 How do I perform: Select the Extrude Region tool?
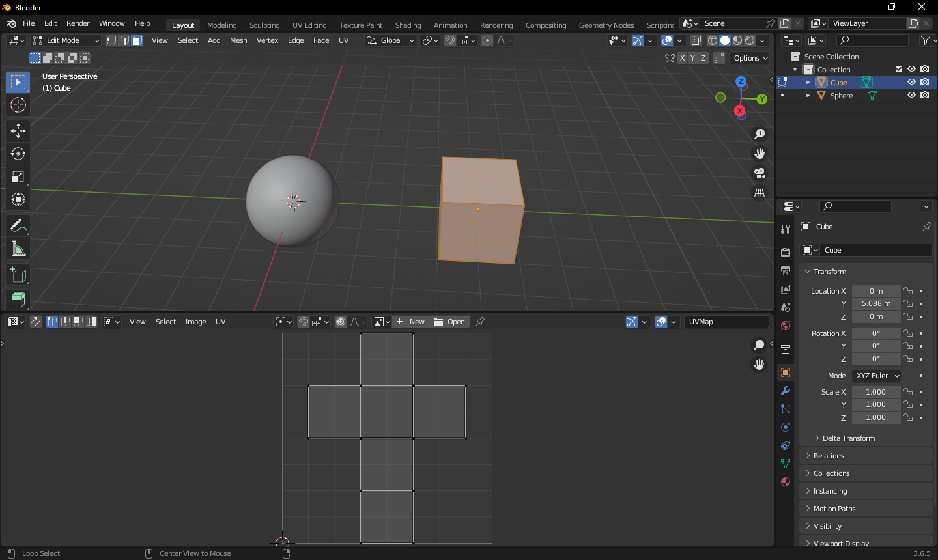click(18, 300)
